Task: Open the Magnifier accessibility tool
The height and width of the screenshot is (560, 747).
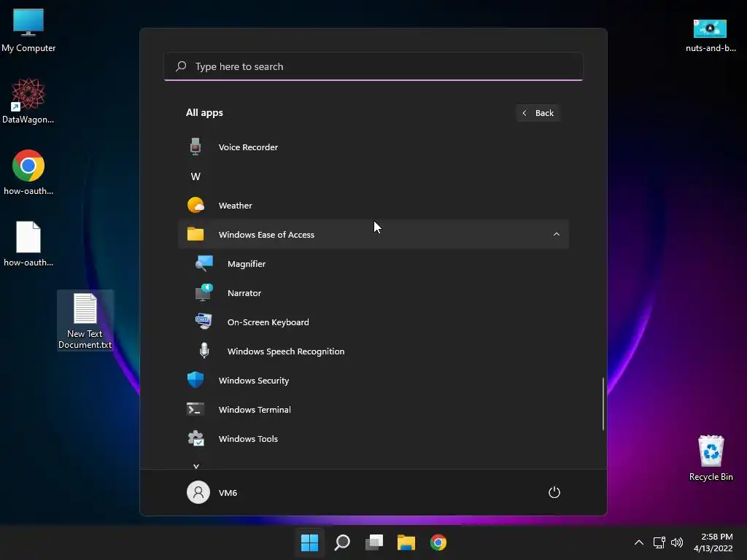Action: click(x=373, y=264)
